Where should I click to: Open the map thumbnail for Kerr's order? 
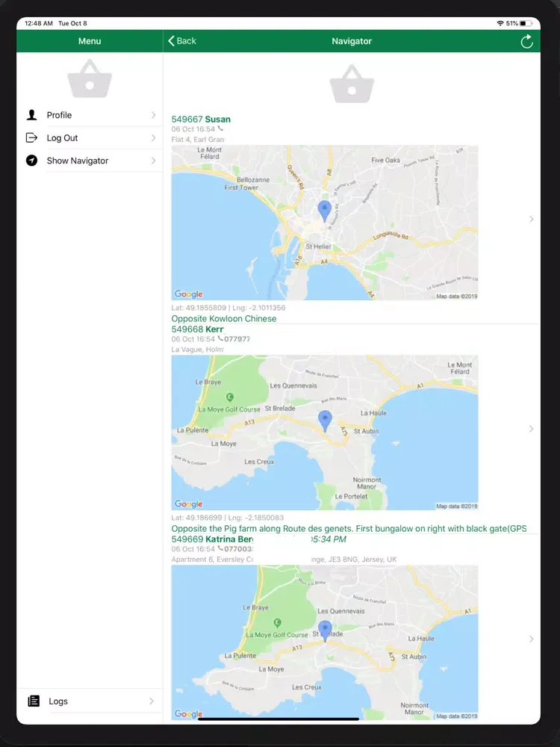[324, 433]
